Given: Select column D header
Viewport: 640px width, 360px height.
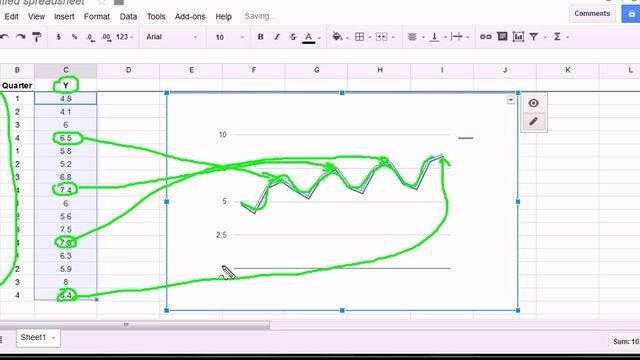Looking at the screenshot, I should (128, 70).
